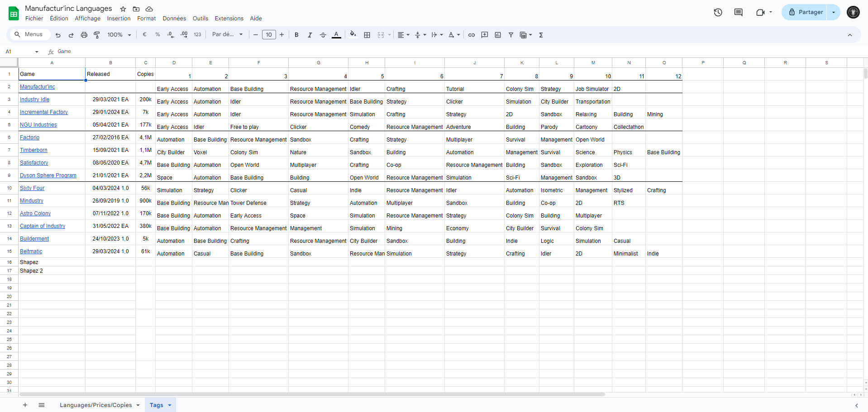This screenshot has width=868, height=412.
Task: Open the Satisfactory link
Action: (x=34, y=163)
